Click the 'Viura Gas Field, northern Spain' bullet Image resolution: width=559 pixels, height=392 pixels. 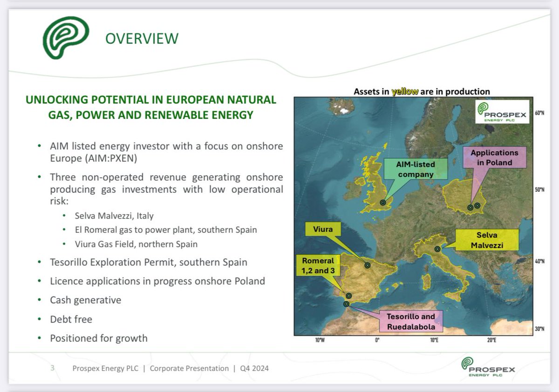tap(136, 244)
